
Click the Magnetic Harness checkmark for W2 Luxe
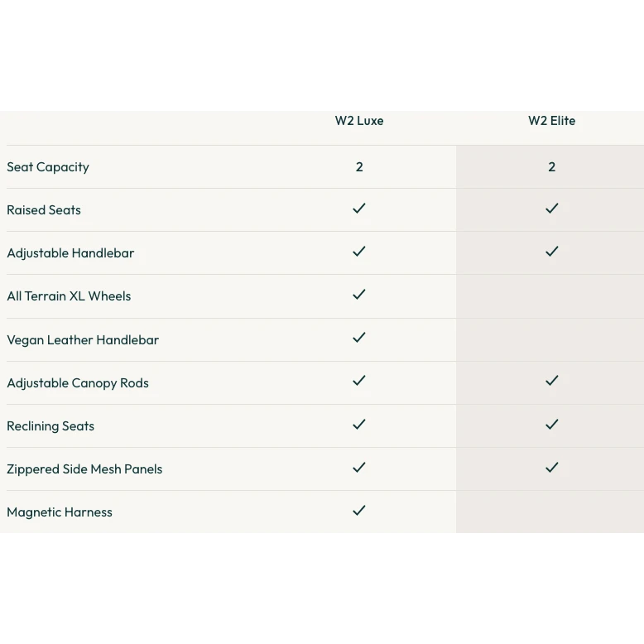click(359, 511)
